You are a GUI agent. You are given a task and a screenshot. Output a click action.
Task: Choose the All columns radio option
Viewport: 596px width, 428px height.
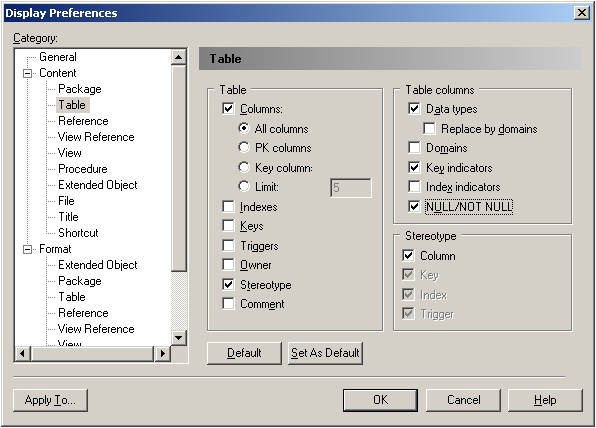click(244, 128)
